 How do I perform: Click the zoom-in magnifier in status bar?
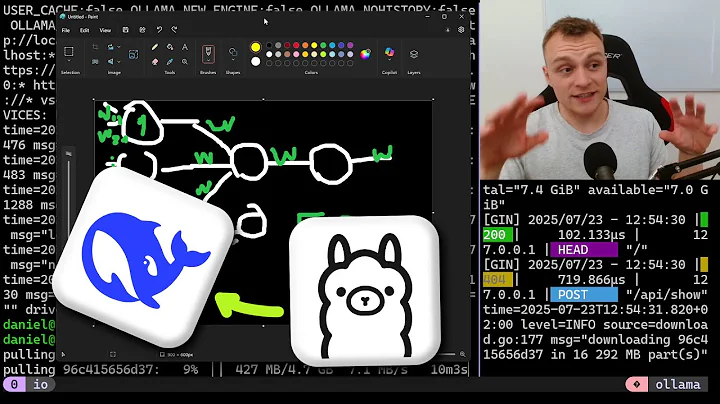(462, 354)
